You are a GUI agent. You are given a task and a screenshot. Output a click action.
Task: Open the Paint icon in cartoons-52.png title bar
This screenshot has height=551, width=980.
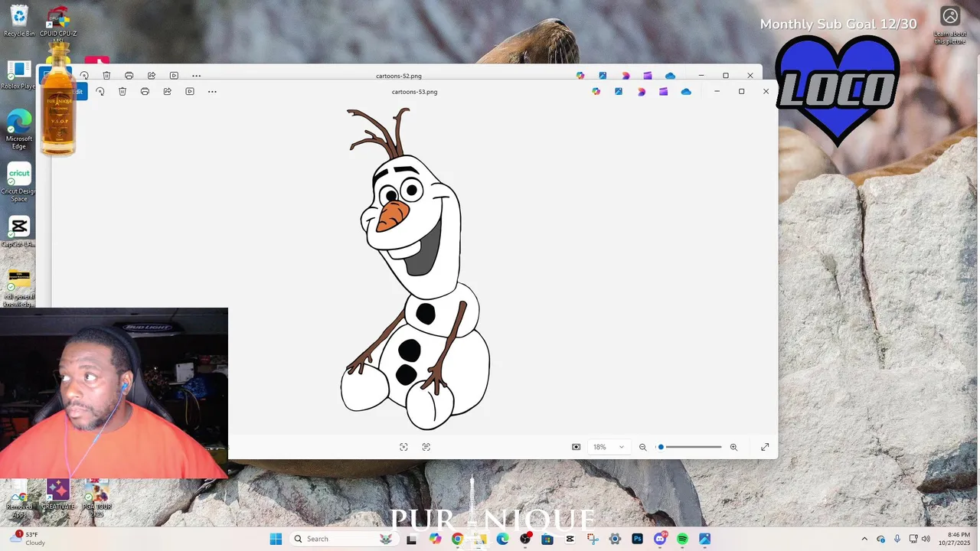pos(603,76)
